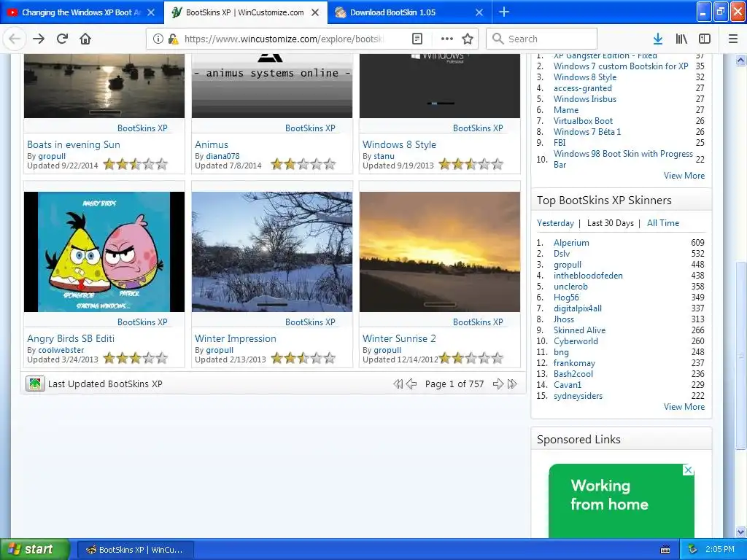747x560 pixels.
Task: Jump to first page double-left arrow
Action: click(398, 384)
